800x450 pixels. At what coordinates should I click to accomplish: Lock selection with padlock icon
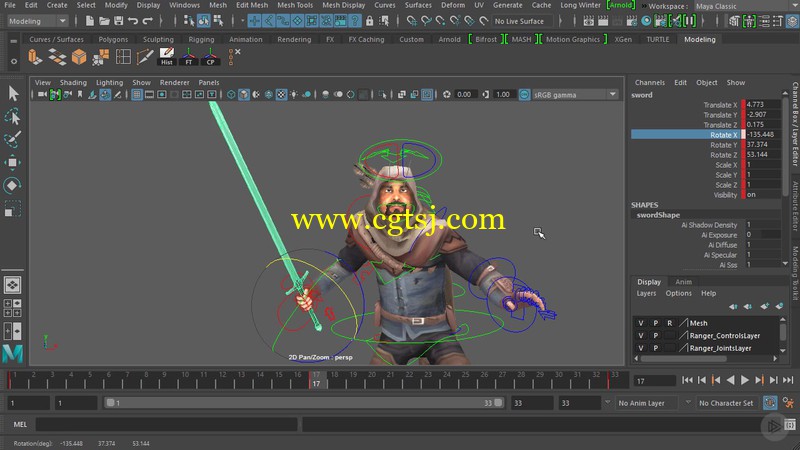pyautogui.click(x=369, y=21)
